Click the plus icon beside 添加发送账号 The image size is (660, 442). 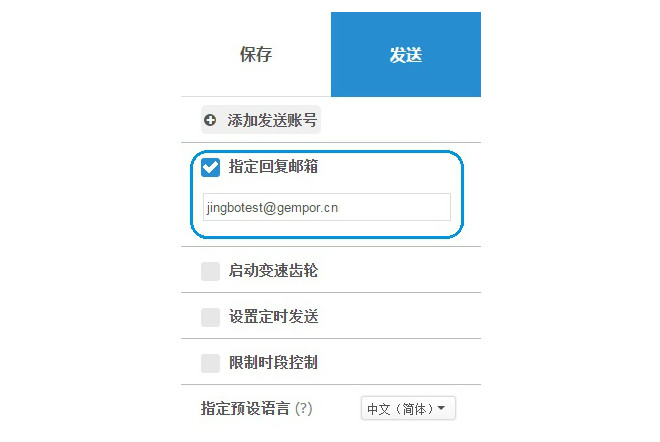coord(210,120)
